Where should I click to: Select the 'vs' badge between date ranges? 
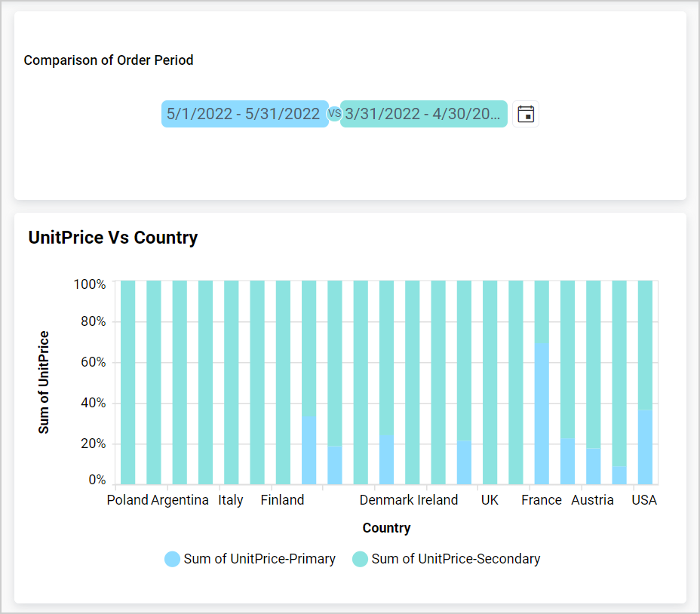(333, 113)
